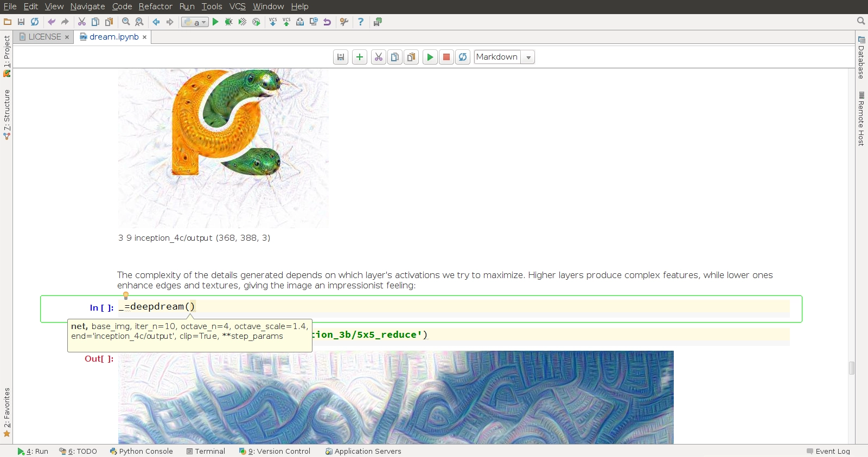The height and width of the screenshot is (457, 868).
Task: Close the dream.ipynb tab
Action: (144, 37)
